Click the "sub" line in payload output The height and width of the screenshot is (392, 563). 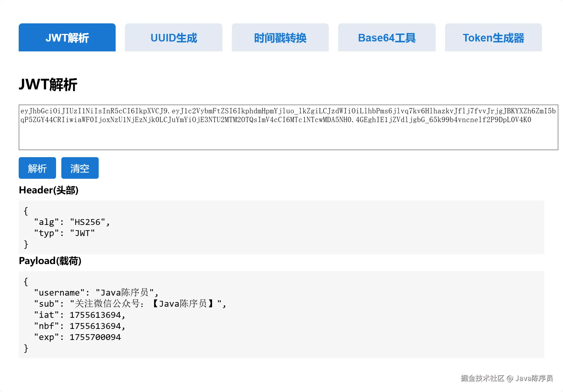point(130,304)
